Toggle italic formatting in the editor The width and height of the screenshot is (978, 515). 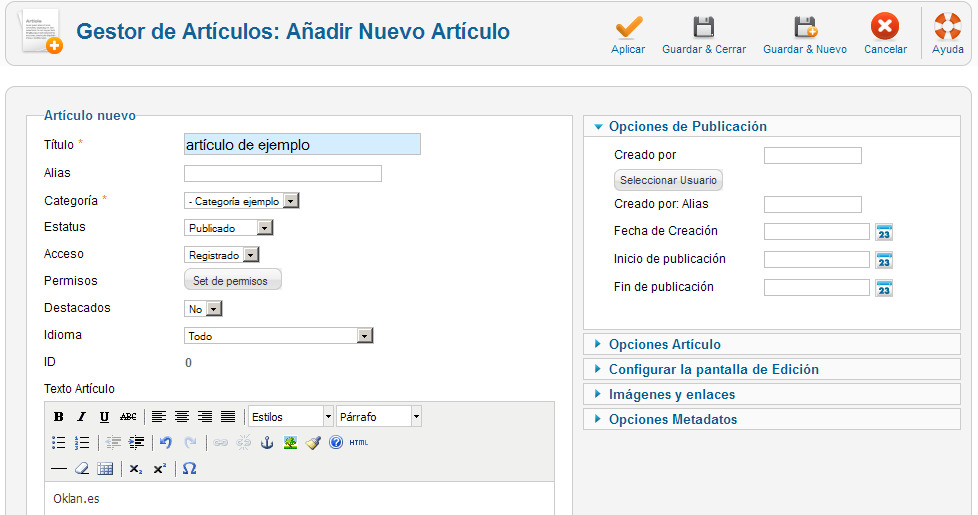point(81,416)
